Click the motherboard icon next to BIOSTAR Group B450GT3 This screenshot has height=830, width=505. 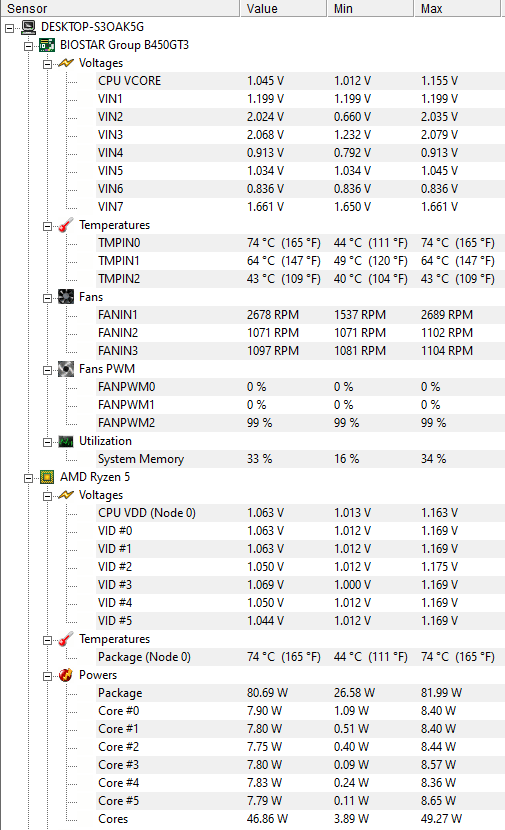pyautogui.click(x=47, y=45)
